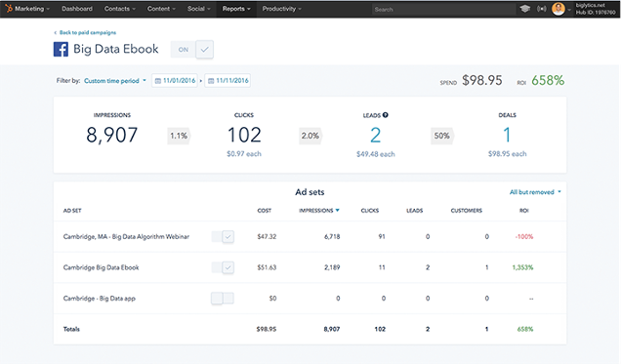621x364 pixels.
Task: Click in the top Search field
Action: click(x=443, y=9)
